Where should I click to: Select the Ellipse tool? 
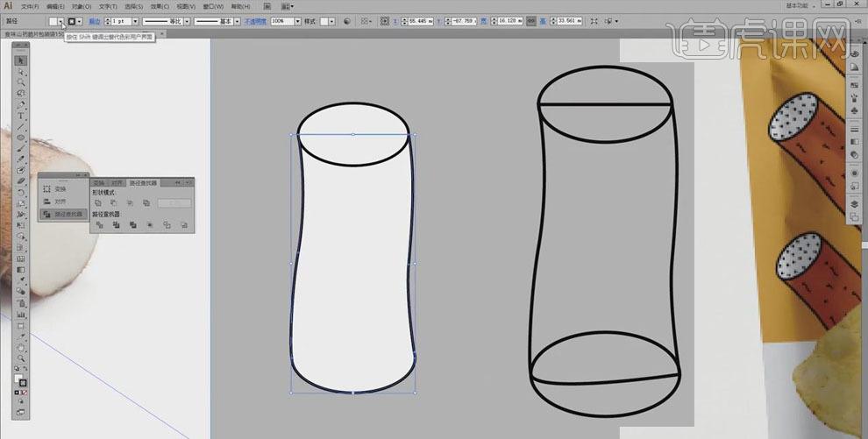point(21,138)
